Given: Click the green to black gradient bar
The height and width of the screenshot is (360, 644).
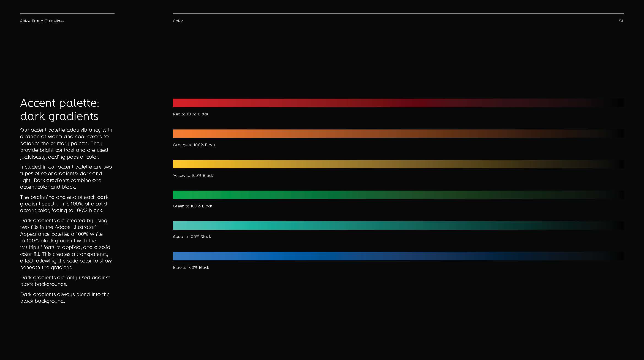Looking at the screenshot, I should pos(398,195).
